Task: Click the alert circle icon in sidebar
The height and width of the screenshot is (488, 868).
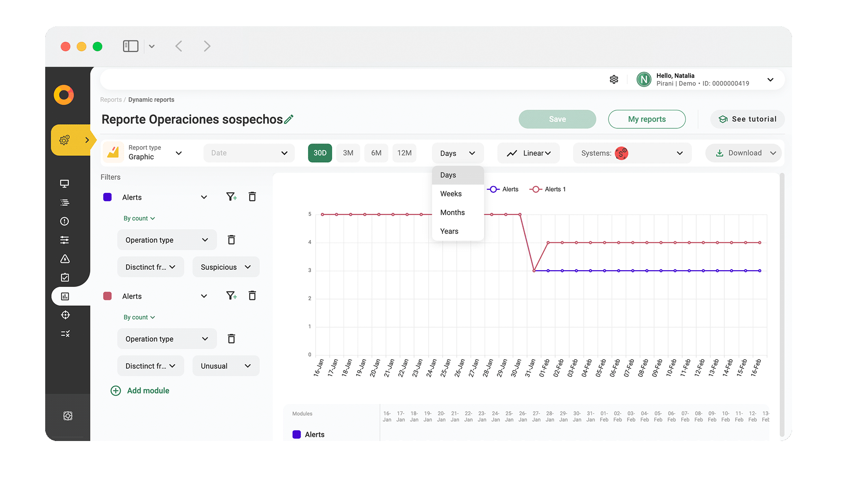Action: [x=65, y=221]
